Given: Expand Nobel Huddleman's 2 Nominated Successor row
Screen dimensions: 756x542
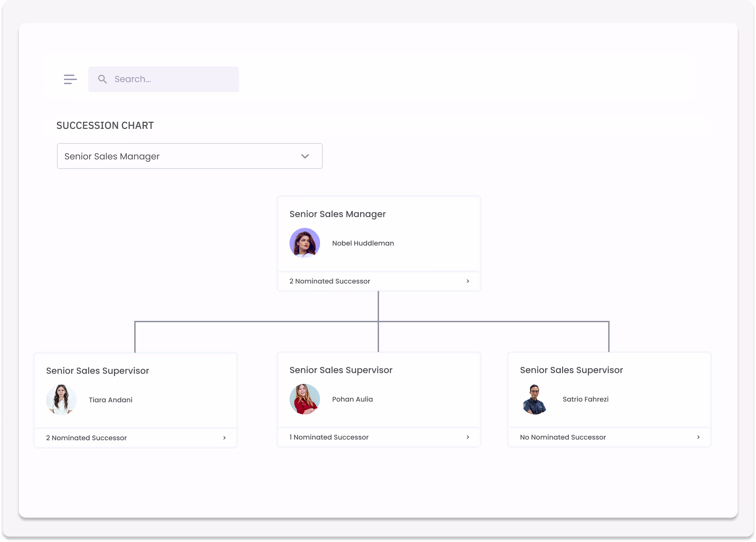Looking at the screenshot, I should [x=379, y=281].
